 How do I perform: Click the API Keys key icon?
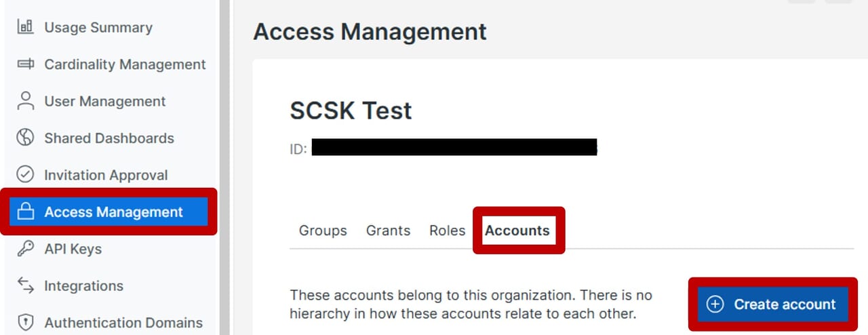coord(25,249)
